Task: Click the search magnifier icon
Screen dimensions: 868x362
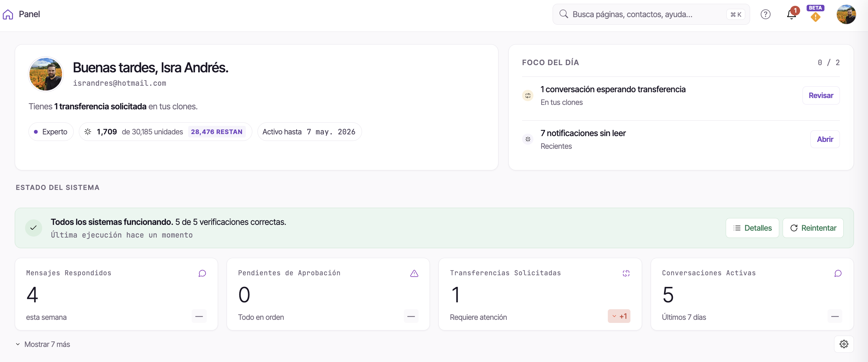Action: click(x=564, y=14)
